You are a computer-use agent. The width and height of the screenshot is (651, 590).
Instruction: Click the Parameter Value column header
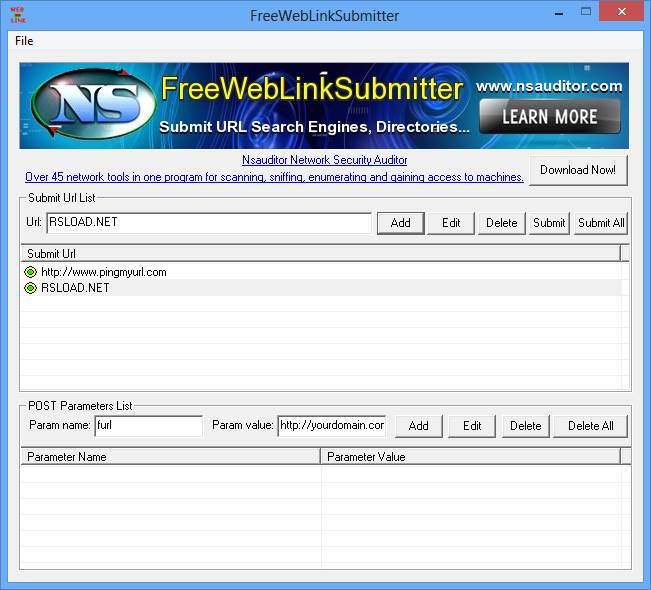click(x=470, y=457)
